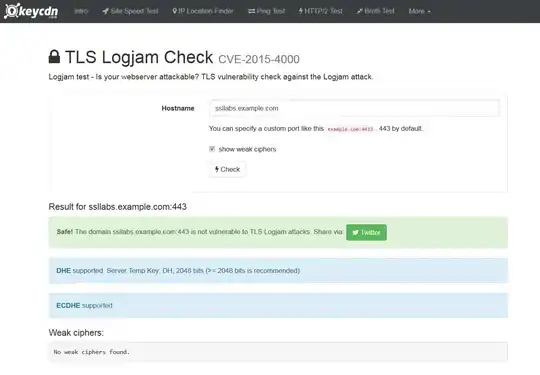Click the Brotli Test icon
Viewport: 540px width, 375px height.
pyautogui.click(x=360, y=11)
